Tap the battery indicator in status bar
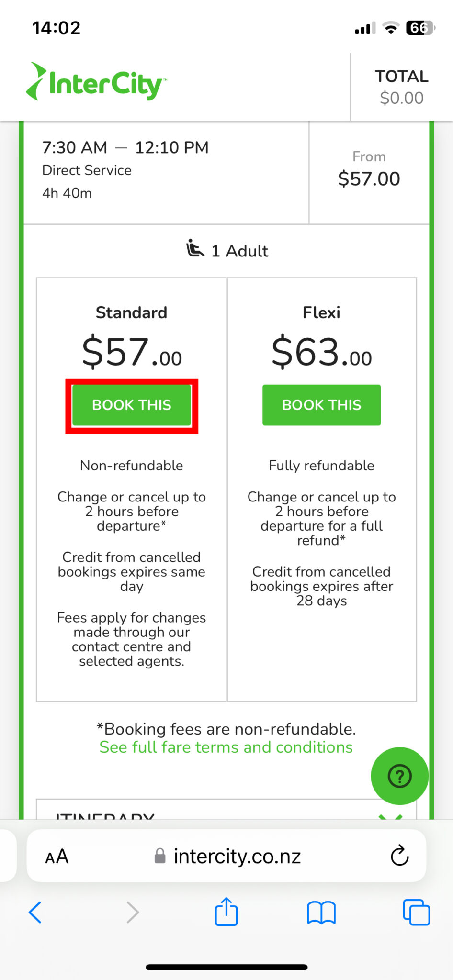The height and width of the screenshot is (980, 453). [x=419, y=28]
